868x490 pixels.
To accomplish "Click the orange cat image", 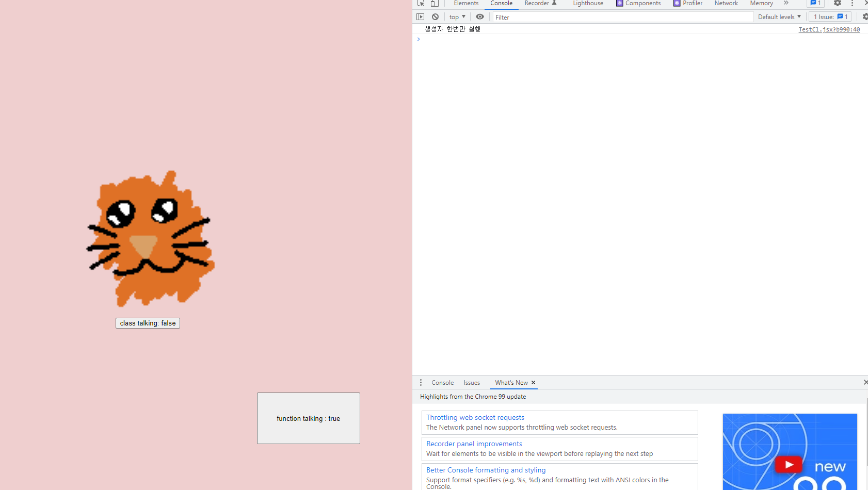I will (x=150, y=238).
